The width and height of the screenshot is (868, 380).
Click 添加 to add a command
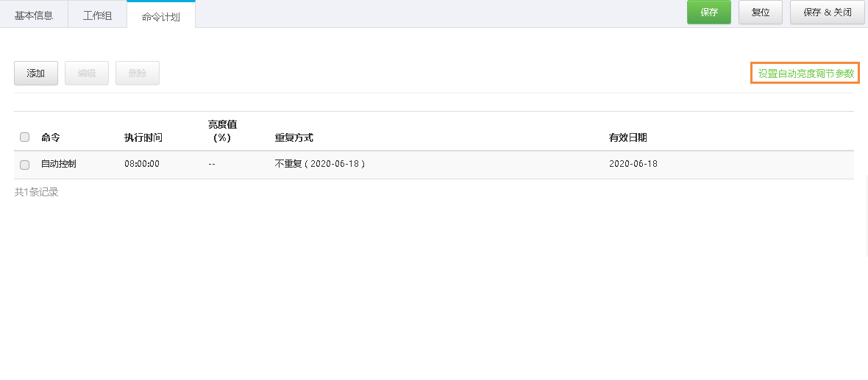click(x=36, y=73)
